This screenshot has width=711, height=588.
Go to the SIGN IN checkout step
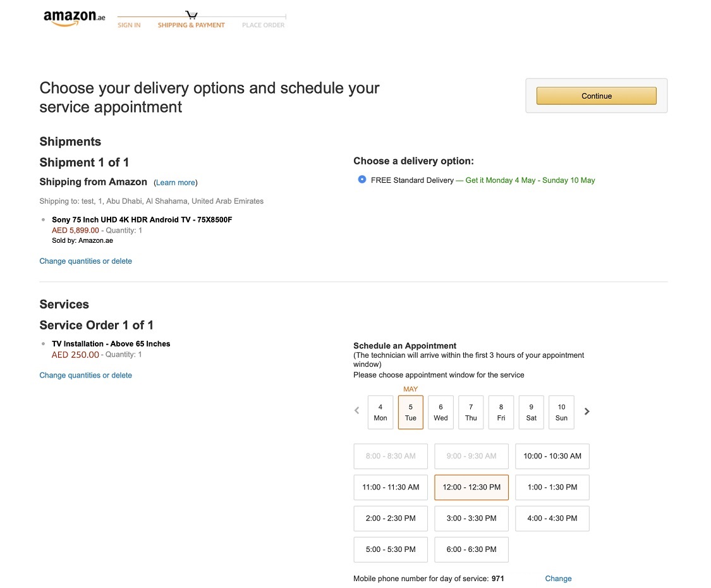point(129,25)
